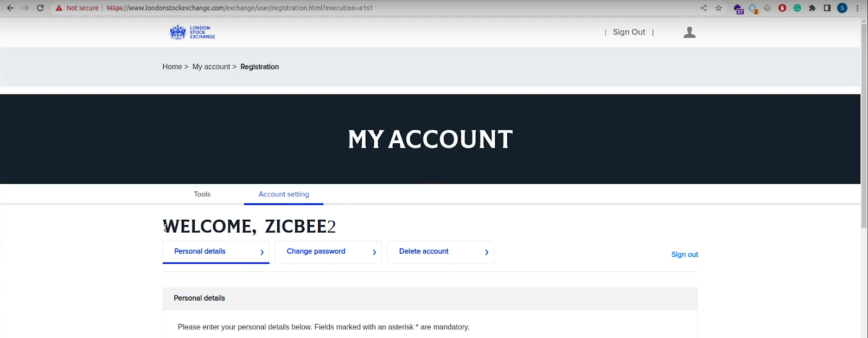Click the red ad blocker extension icon
868x338 pixels.
click(782, 8)
